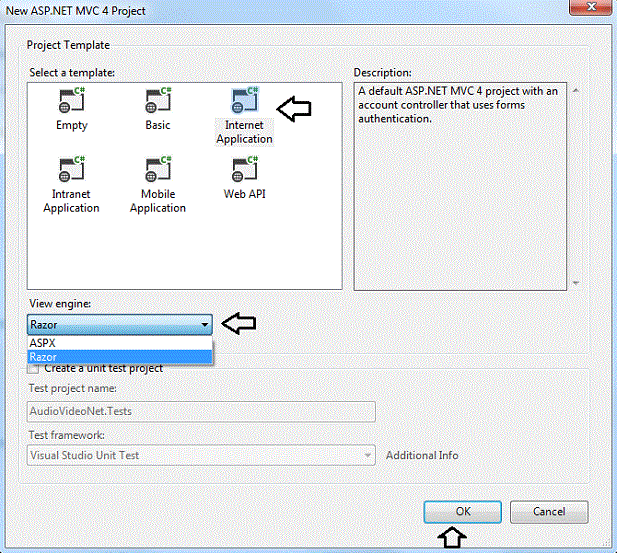Click the description scrollbar down arrow
Screen dimensions: 617x554
click(576, 283)
